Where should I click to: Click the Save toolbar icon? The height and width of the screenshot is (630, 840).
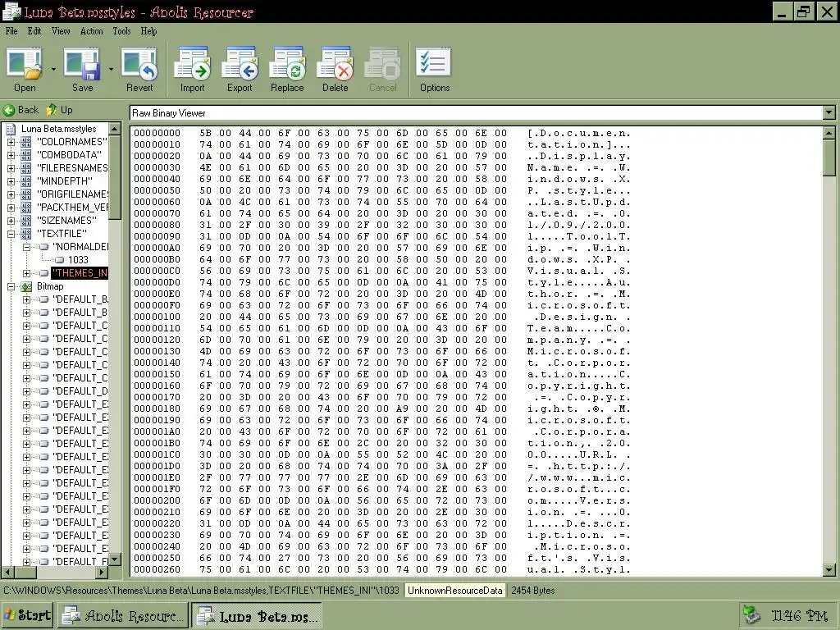coord(82,64)
